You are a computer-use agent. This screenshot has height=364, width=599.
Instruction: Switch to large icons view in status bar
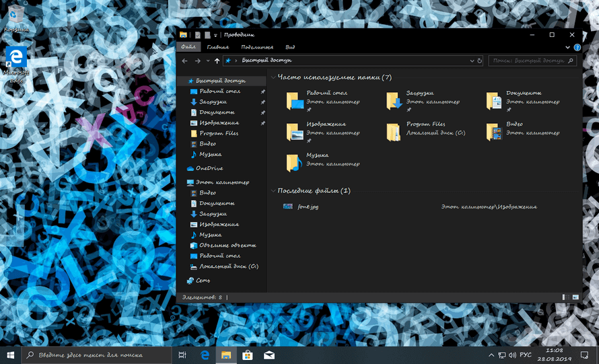(x=575, y=297)
